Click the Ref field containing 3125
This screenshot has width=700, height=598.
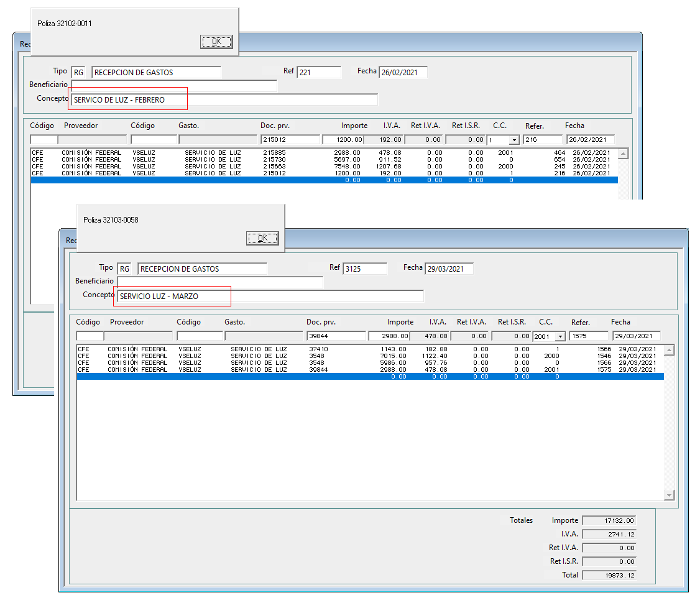pos(365,269)
